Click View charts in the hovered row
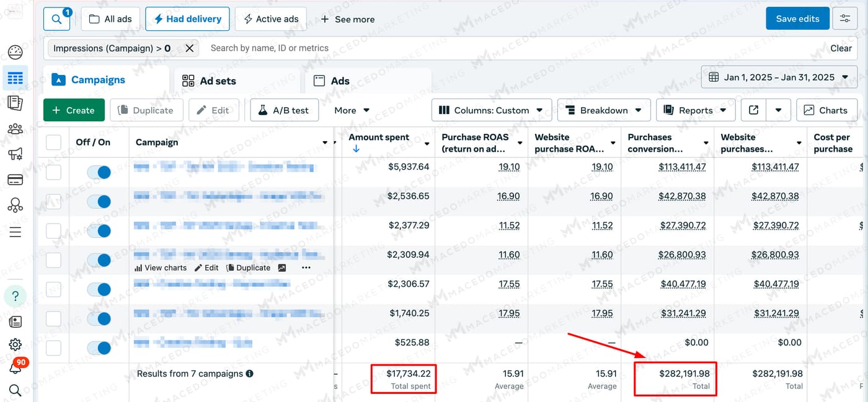The height and width of the screenshot is (402, 868). pyautogui.click(x=160, y=268)
